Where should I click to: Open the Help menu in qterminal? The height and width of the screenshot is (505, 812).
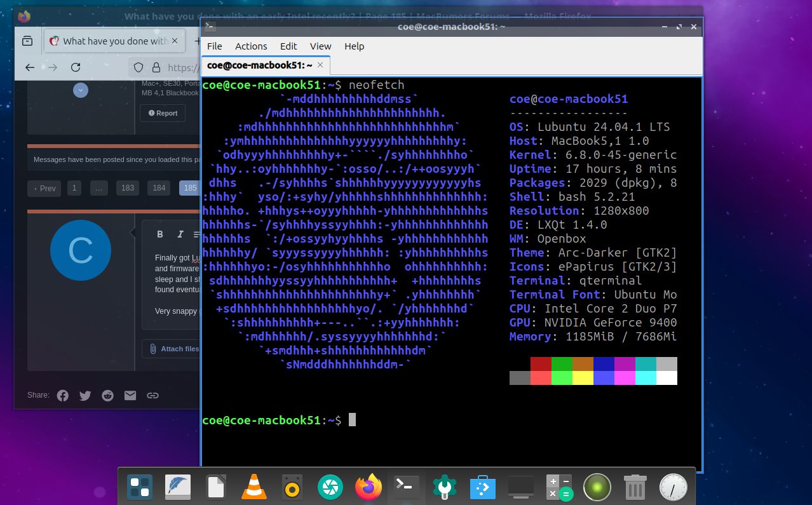[x=355, y=46]
